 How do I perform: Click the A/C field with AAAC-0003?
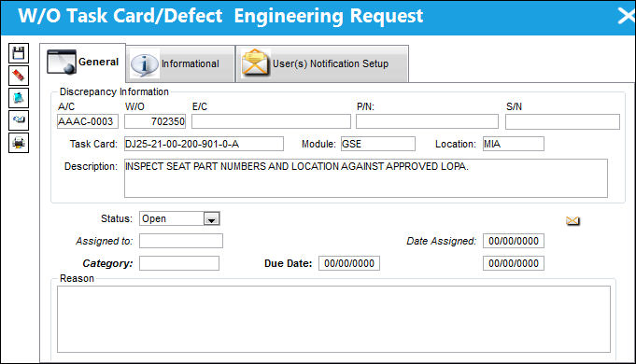click(88, 121)
